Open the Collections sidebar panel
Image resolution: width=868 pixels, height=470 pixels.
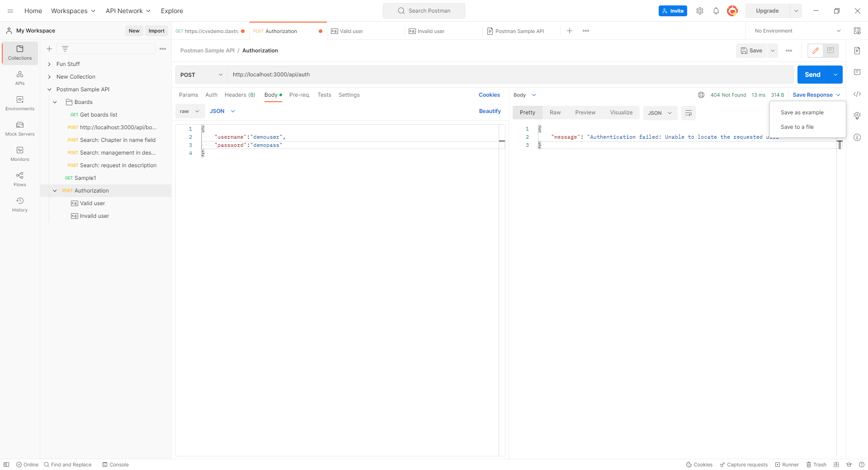(x=20, y=53)
